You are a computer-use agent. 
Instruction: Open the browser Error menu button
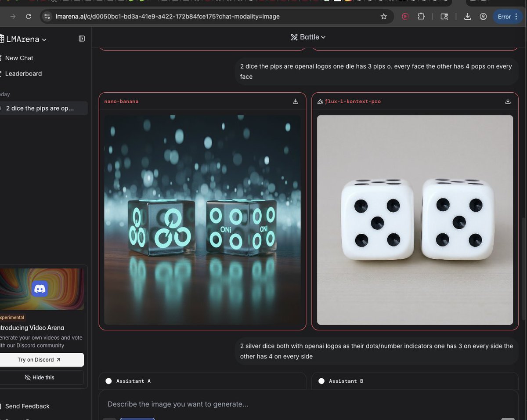(508, 16)
